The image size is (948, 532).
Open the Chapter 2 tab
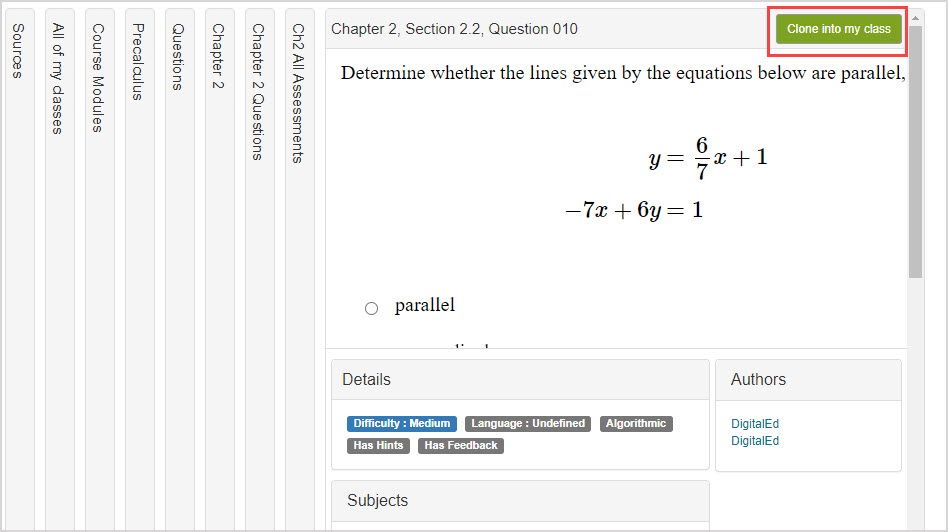(218, 56)
